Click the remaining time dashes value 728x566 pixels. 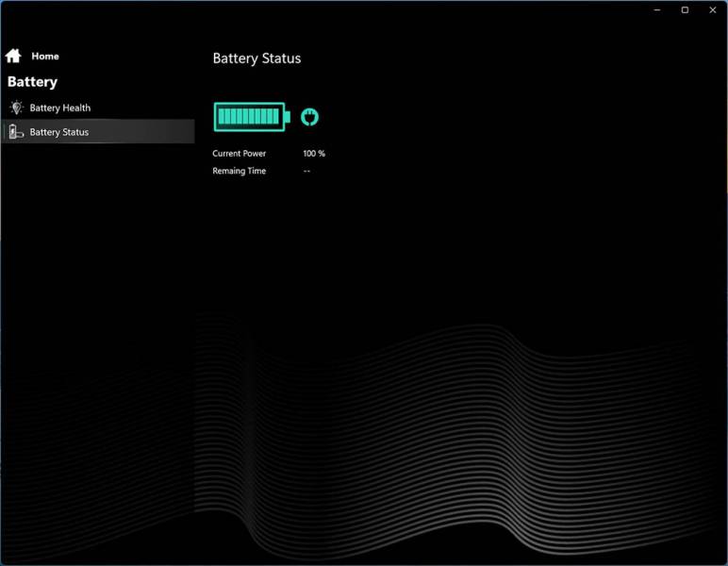click(x=307, y=172)
